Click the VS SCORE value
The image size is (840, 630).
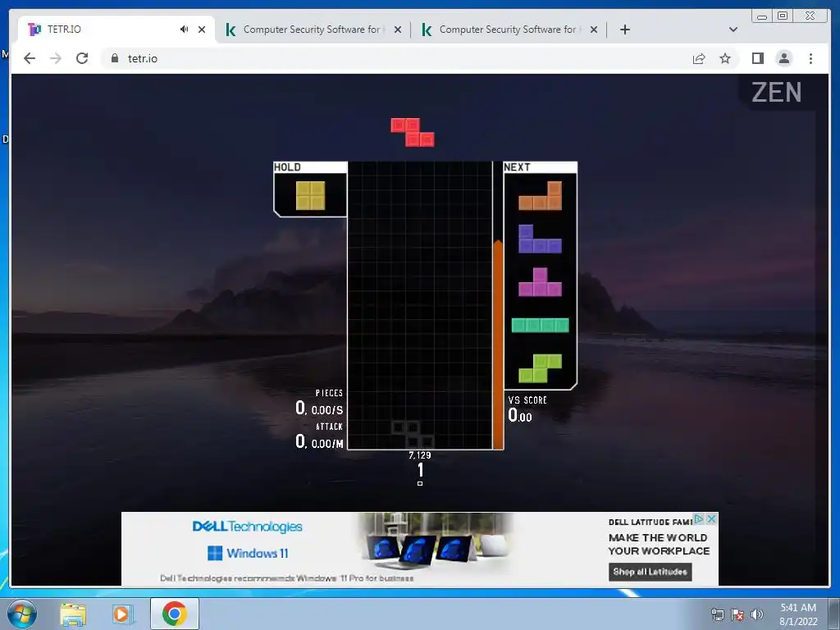click(x=519, y=416)
